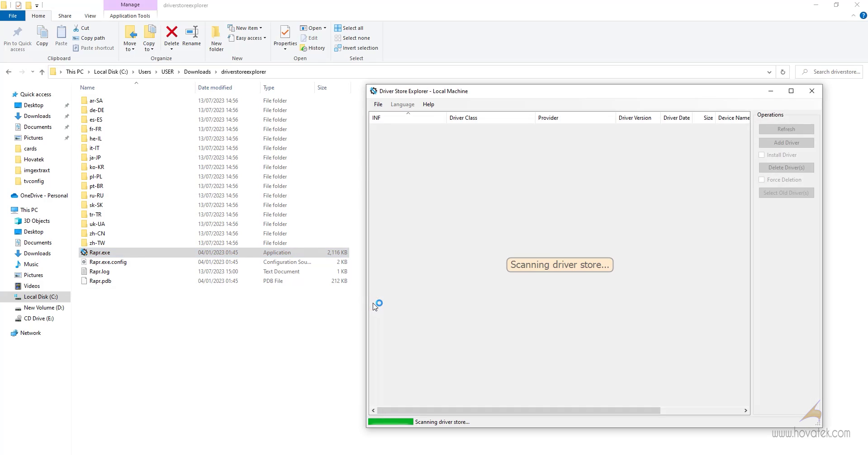
Task: Expand the New item dropdown
Action: (x=245, y=28)
